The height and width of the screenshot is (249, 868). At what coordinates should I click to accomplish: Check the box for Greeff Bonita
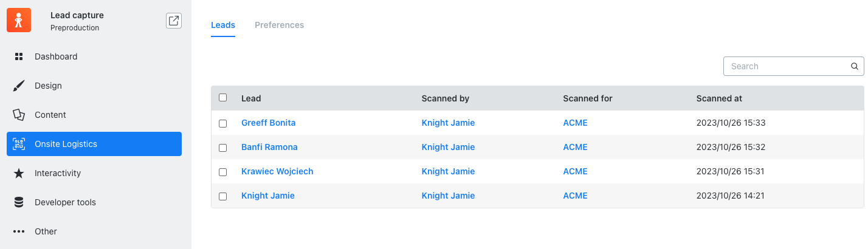click(x=222, y=123)
